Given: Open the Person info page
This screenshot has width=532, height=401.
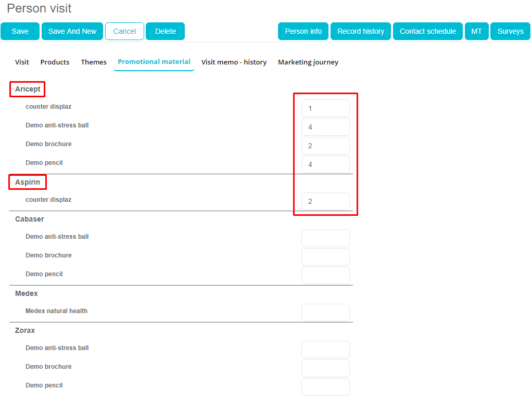Looking at the screenshot, I should (303, 31).
